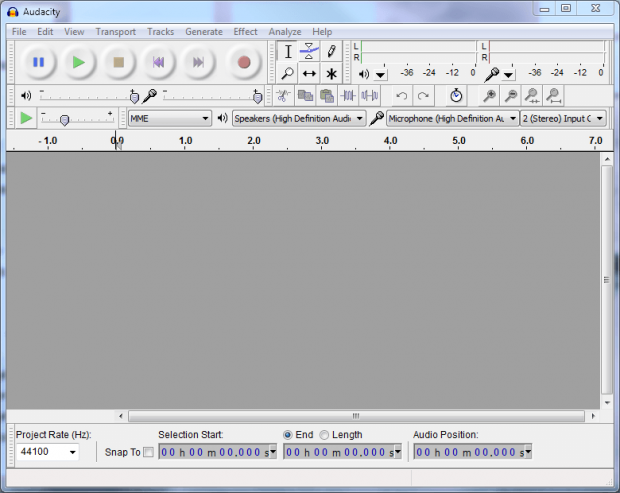Select the Length radio button
Screen dimensions: 620x493
[324, 435]
